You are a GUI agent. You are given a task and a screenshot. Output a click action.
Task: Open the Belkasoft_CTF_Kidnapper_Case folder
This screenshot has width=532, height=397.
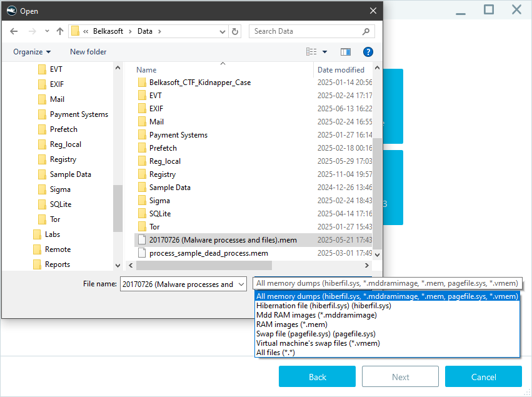pyautogui.click(x=201, y=83)
